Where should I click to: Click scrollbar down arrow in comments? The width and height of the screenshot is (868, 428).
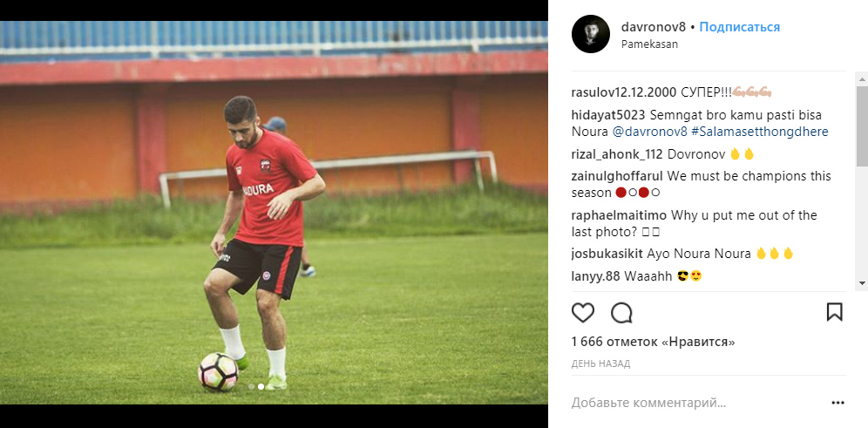(x=862, y=283)
